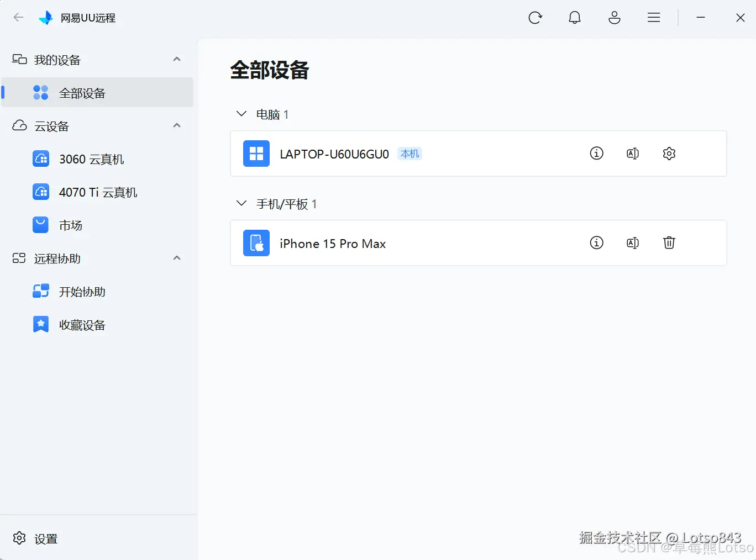Collapse the 手机/平板 1 group

point(242,203)
